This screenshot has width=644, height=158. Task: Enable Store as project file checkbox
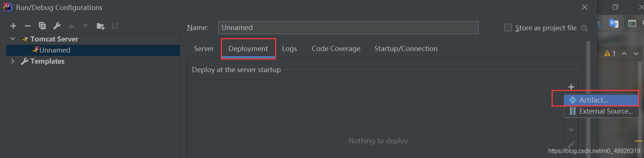click(508, 28)
